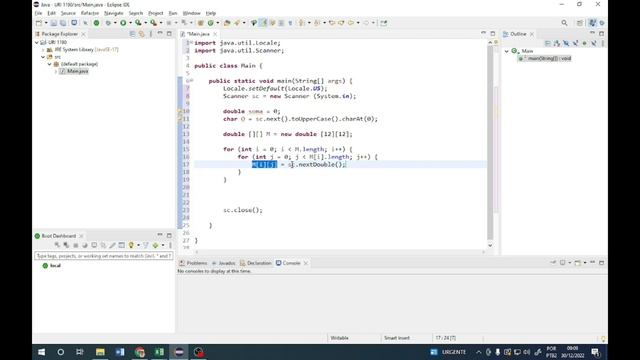Open Boot Dashboard view menu dots
640x360 pixels.
(x=170, y=245)
